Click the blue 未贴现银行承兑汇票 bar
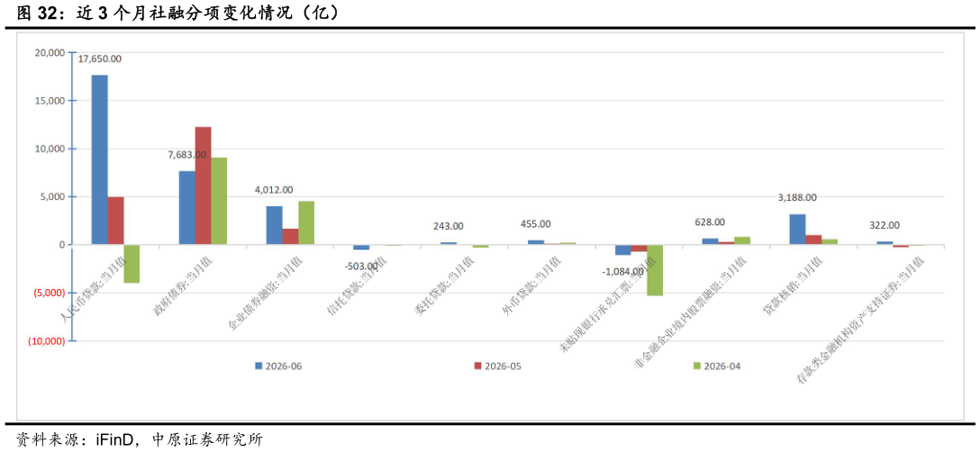 [x=623, y=250]
